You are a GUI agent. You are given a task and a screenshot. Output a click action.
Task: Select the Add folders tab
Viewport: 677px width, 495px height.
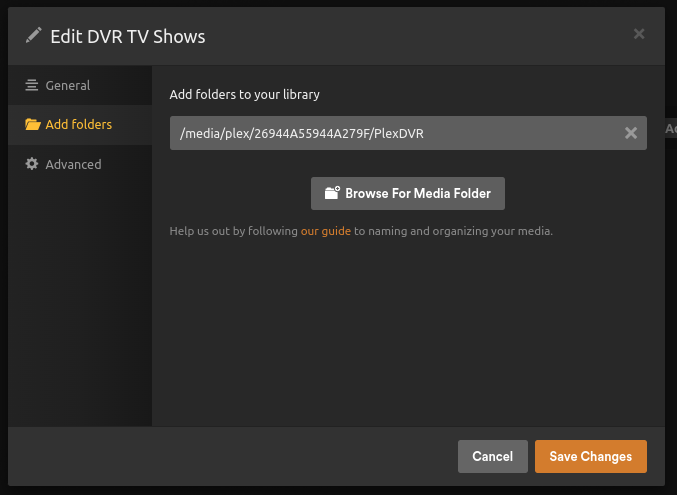click(x=80, y=125)
